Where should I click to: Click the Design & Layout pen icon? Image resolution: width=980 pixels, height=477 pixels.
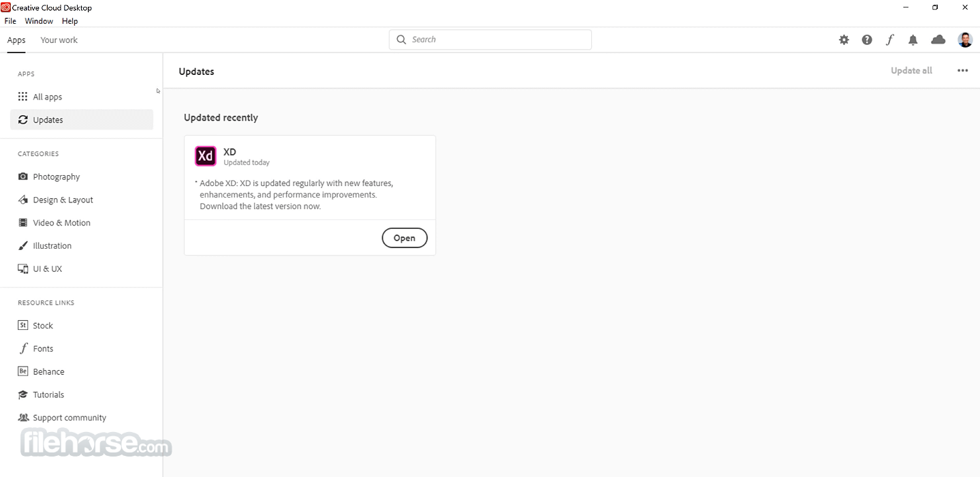point(22,200)
